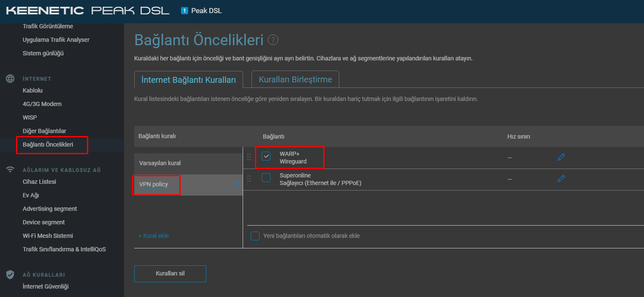Open Wi-Fi Mesh Sistemi page
The width and height of the screenshot is (644, 297).
(48, 236)
